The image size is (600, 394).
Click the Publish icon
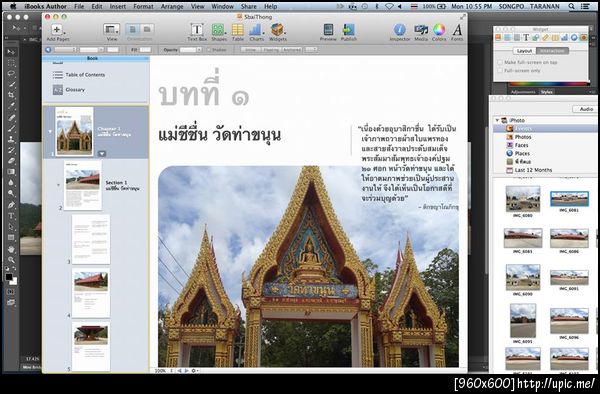point(348,30)
